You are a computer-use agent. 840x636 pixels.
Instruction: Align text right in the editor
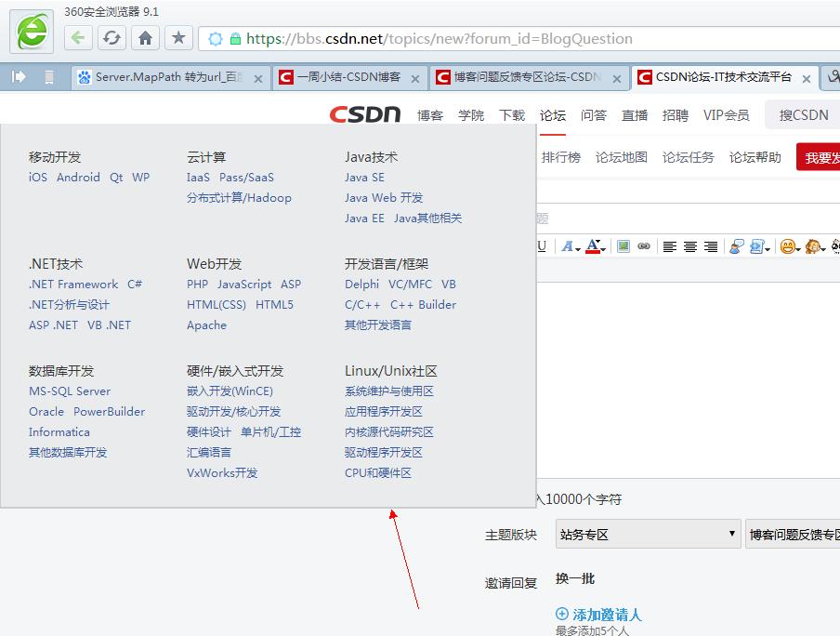coord(710,246)
